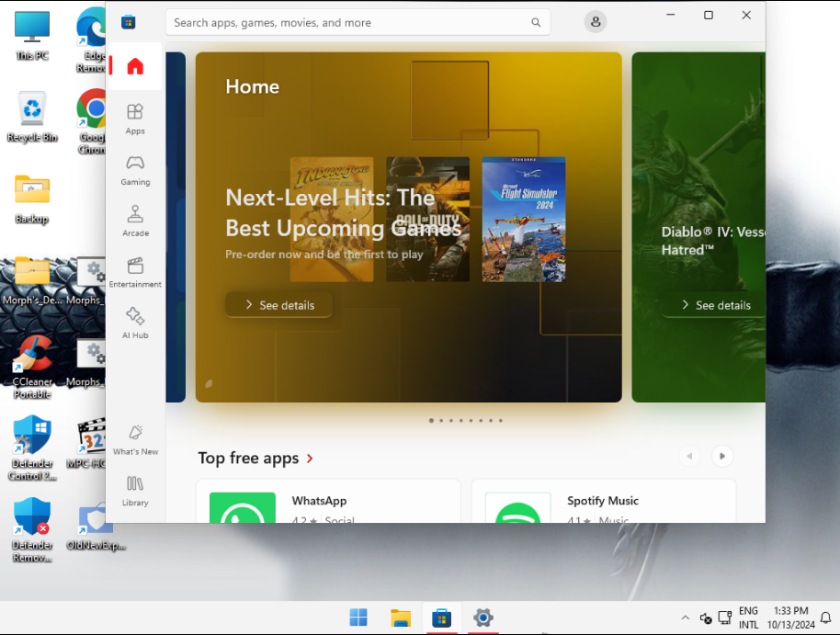Open the user account profile icon
The width and height of the screenshot is (840, 635).
(596, 22)
